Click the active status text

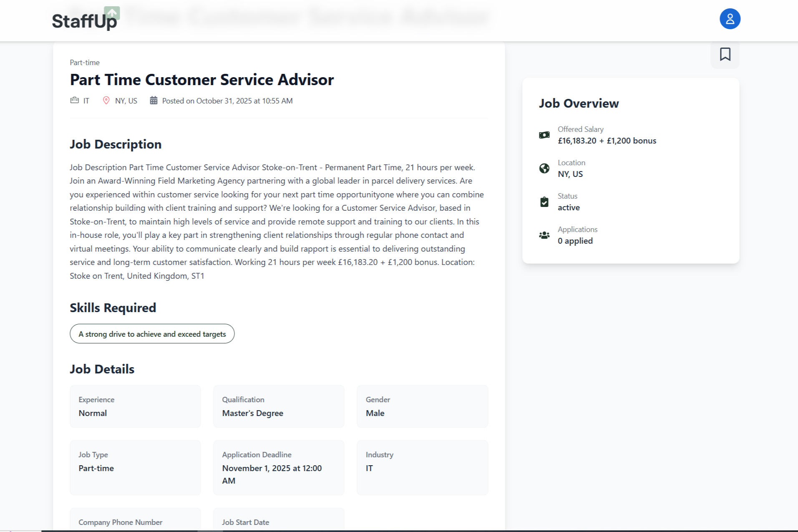pyautogui.click(x=569, y=207)
